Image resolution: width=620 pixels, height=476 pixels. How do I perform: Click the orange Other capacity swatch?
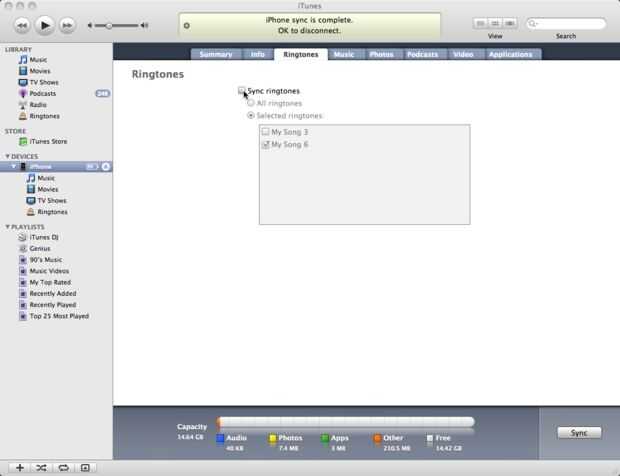(377, 438)
